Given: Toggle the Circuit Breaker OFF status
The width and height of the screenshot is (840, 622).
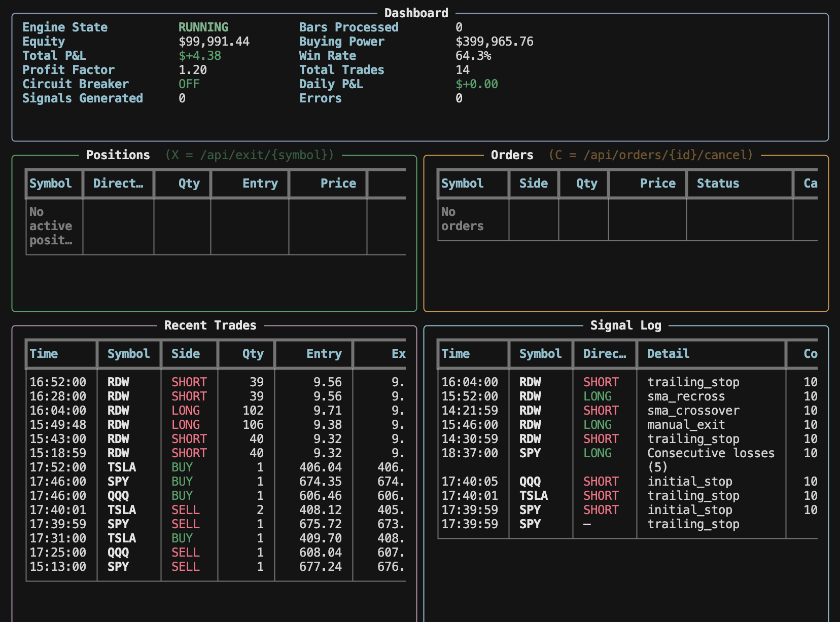Looking at the screenshot, I should point(188,84).
